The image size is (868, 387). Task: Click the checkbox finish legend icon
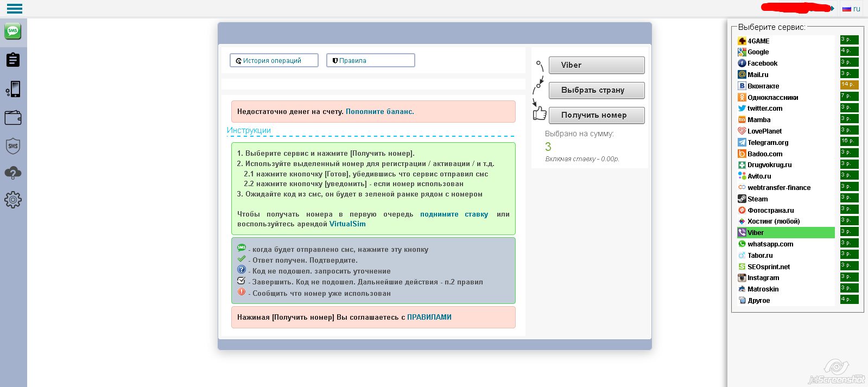pos(242,281)
